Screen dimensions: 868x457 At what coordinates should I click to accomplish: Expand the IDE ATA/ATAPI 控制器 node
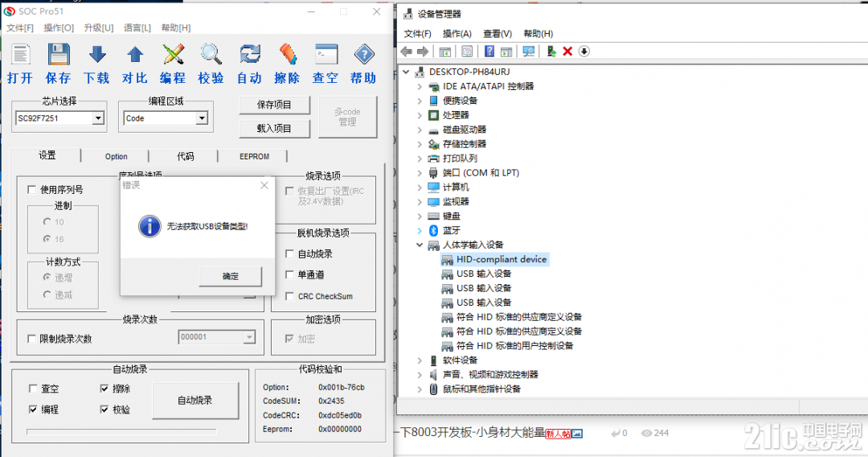(420, 86)
